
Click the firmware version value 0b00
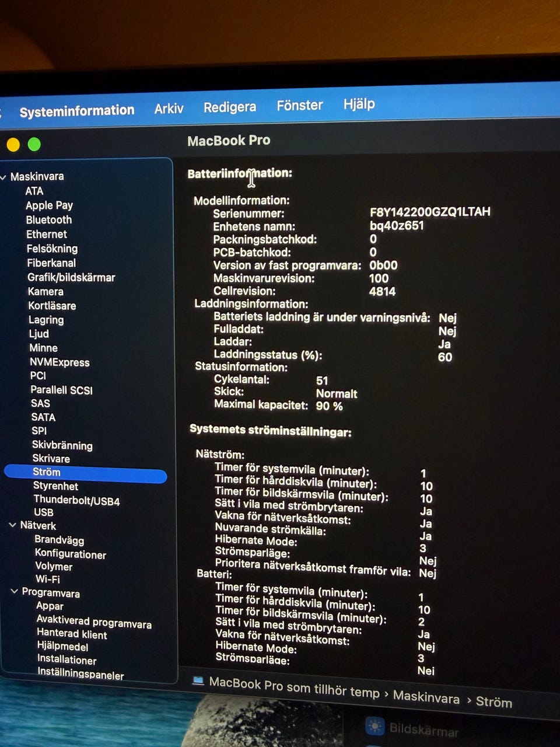click(x=383, y=266)
